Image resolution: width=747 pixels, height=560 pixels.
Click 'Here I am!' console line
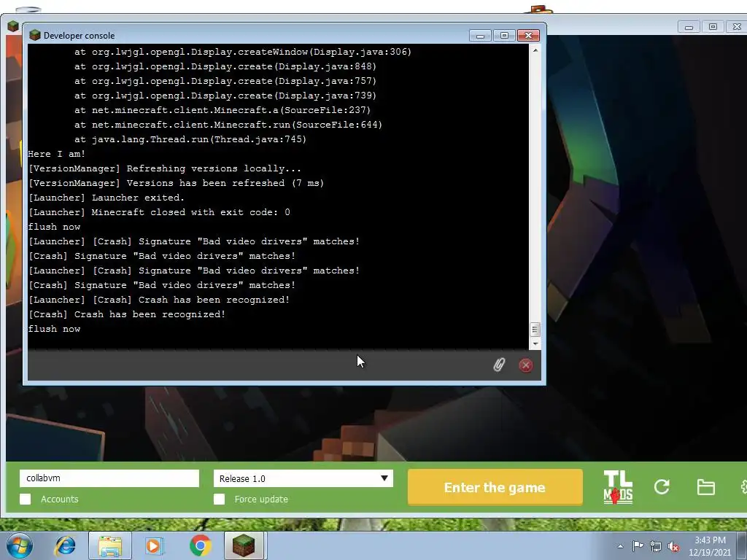57,154
